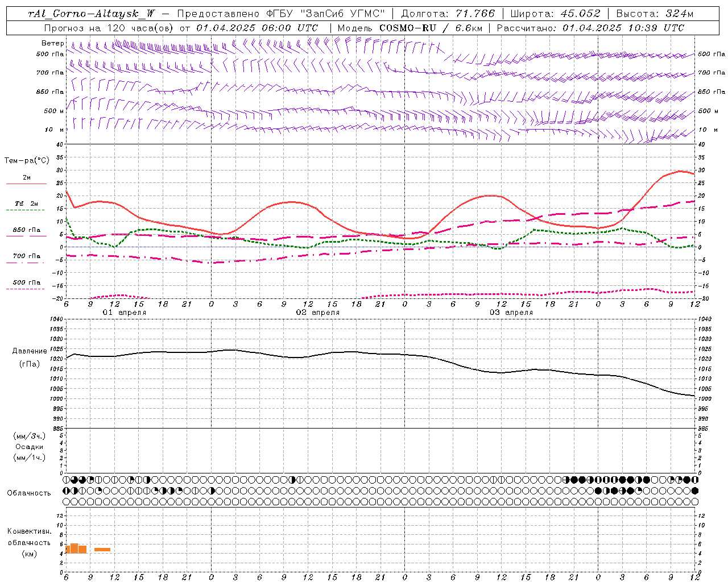Click the Ветер label of the wind panel
The image size is (728, 582).
pyautogui.click(x=52, y=43)
